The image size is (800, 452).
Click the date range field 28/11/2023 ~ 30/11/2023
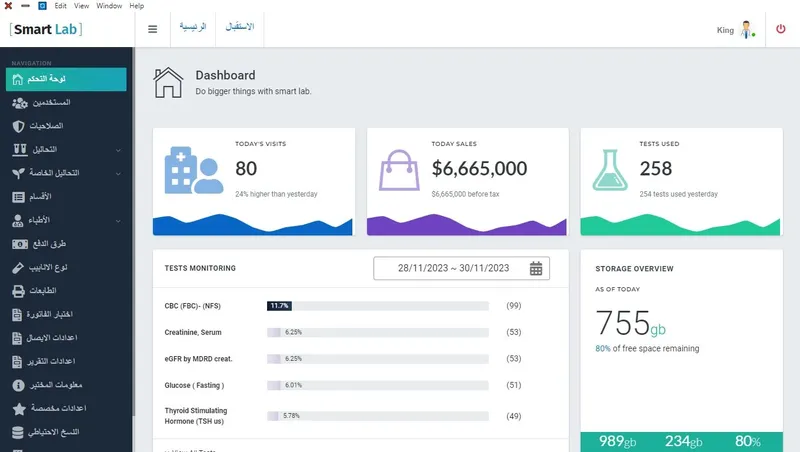click(461, 268)
